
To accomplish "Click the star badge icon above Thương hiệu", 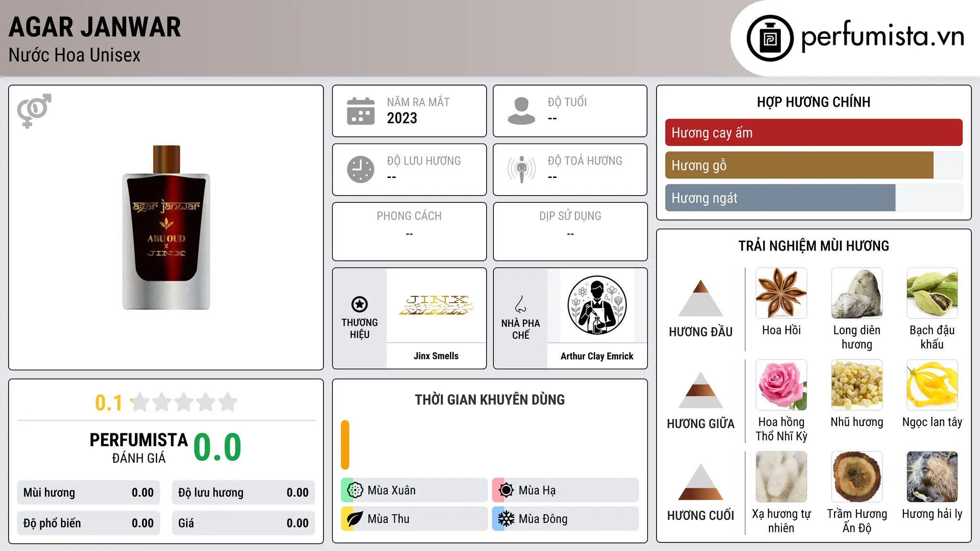I will click(359, 304).
